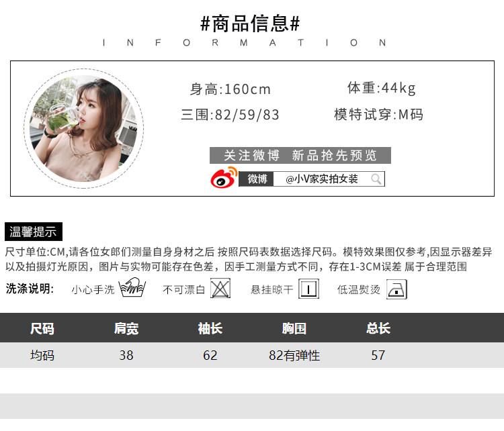Click the hang-dry square icon
504x431 pixels.
[308, 289]
